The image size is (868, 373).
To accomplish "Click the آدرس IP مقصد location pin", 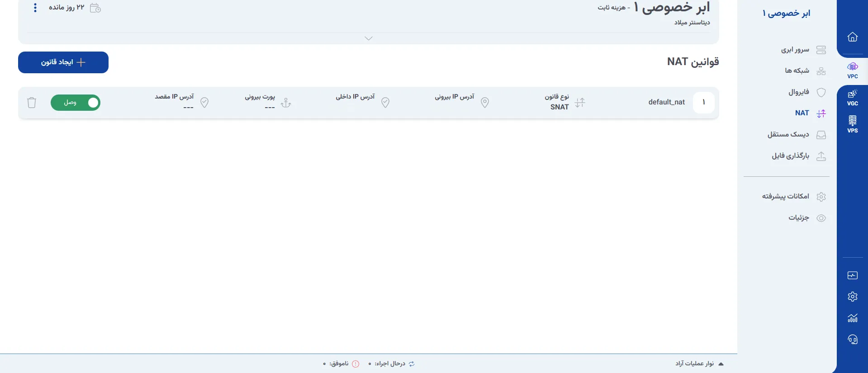I will [x=204, y=103].
